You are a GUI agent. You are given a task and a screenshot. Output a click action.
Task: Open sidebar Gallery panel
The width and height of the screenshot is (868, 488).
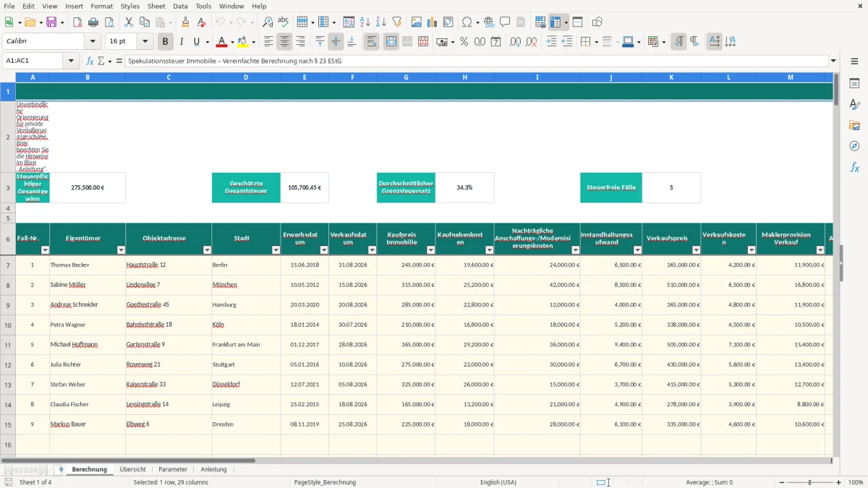[x=854, y=126]
